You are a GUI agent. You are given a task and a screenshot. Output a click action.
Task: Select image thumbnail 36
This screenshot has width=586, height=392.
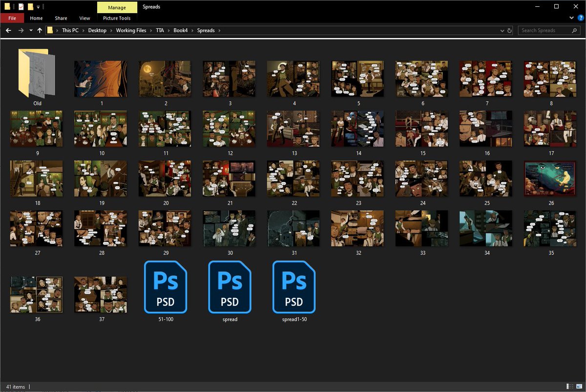(37, 294)
